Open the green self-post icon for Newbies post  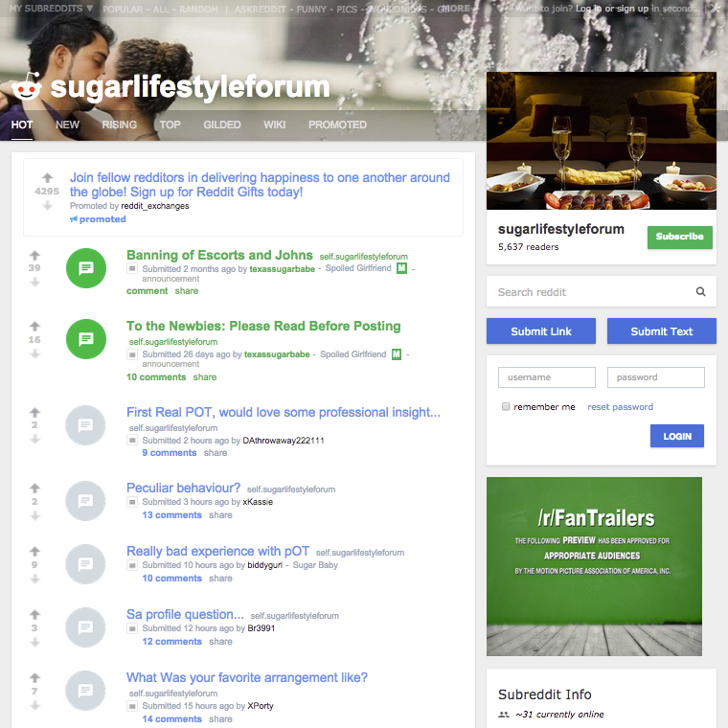coord(86,339)
